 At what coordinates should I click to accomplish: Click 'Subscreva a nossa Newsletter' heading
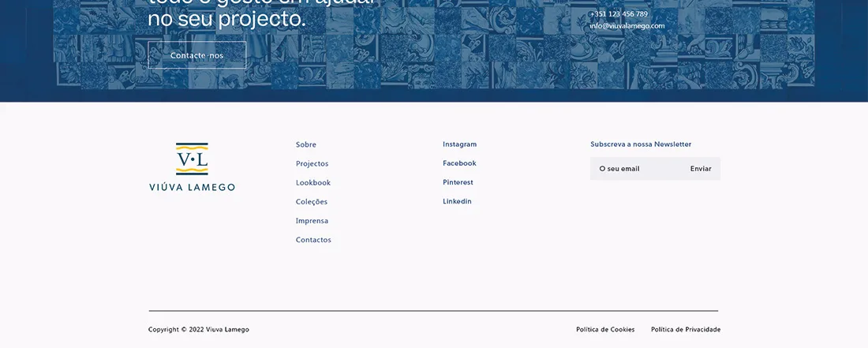[641, 144]
